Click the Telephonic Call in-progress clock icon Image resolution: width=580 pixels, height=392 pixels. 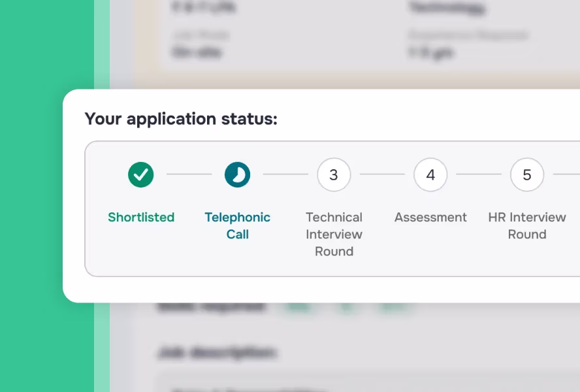pyautogui.click(x=238, y=174)
